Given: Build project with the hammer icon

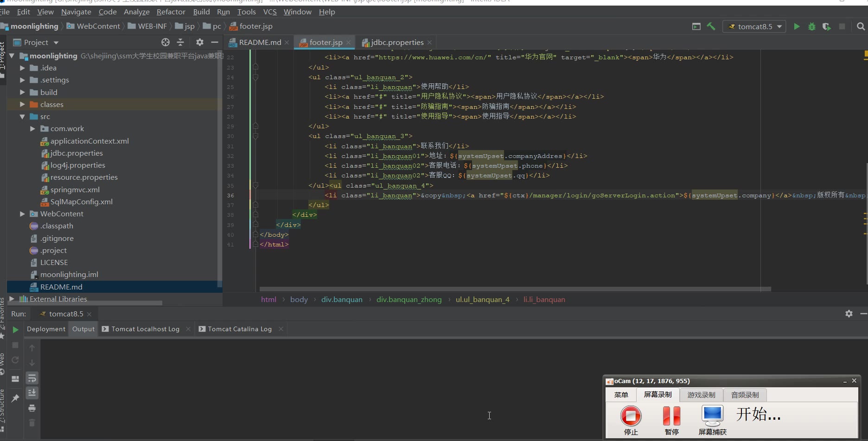Looking at the screenshot, I should [711, 26].
